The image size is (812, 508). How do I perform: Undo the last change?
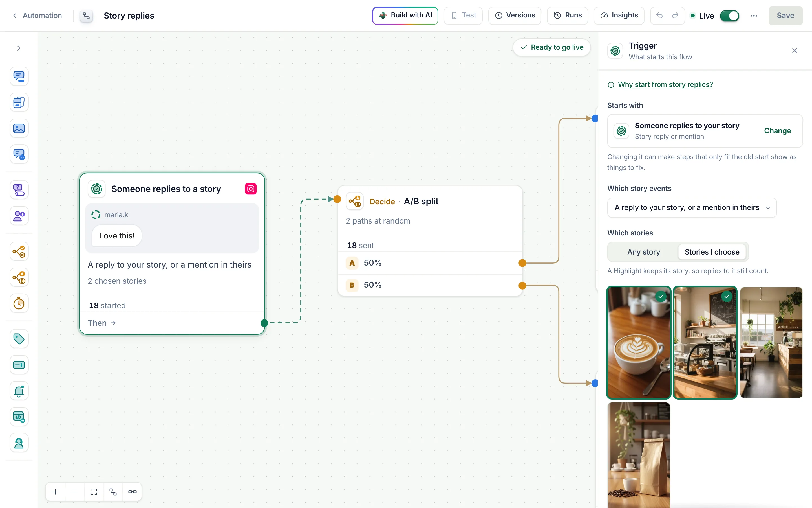[x=659, y=16]
